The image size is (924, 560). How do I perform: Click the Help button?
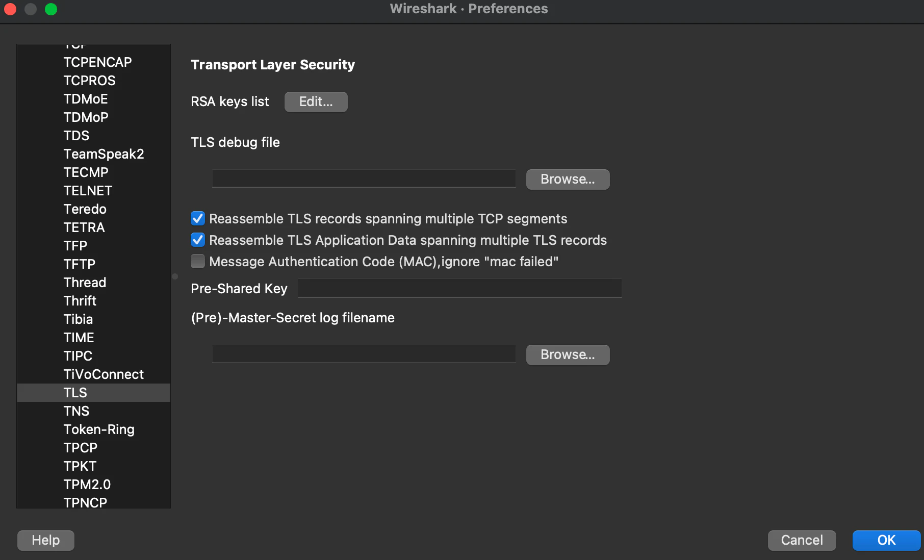46,541
